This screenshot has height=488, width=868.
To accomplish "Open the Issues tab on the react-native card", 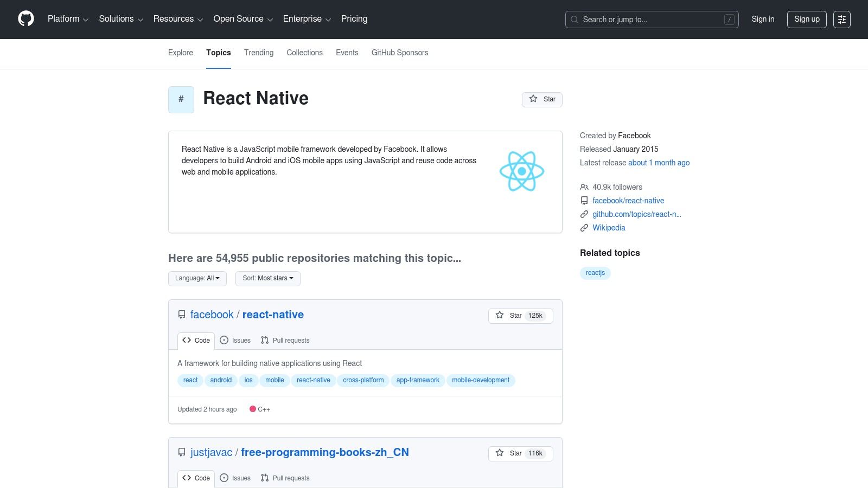I will (235, 340).
